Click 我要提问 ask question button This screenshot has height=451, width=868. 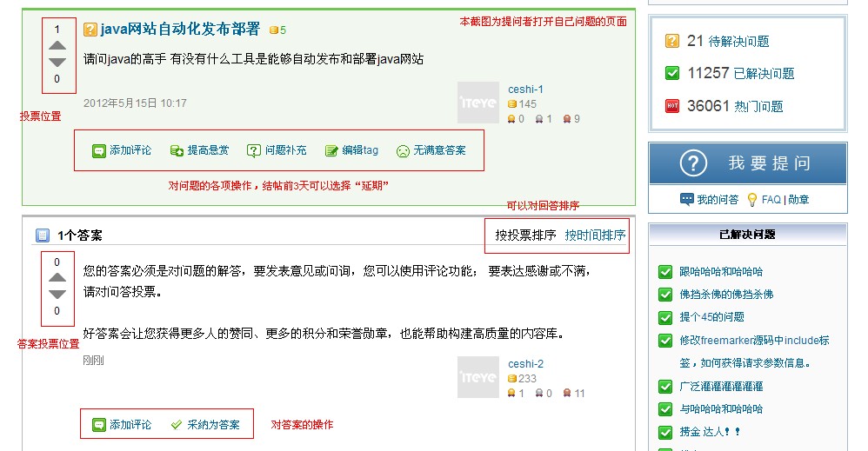tap(748, 163)
